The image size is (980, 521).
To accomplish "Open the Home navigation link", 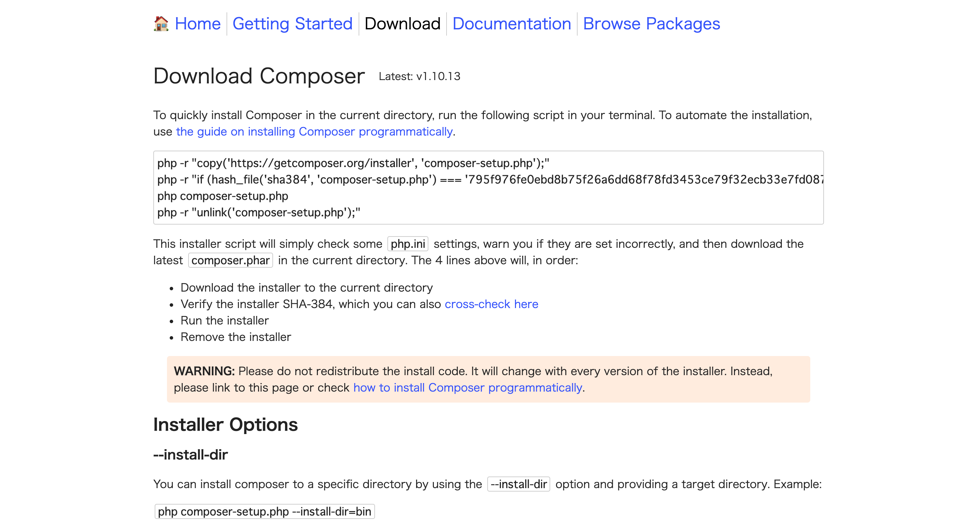I will [197, 24].
